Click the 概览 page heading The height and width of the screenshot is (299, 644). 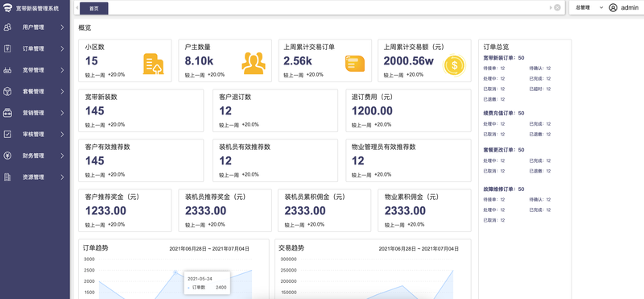(85, 28)
